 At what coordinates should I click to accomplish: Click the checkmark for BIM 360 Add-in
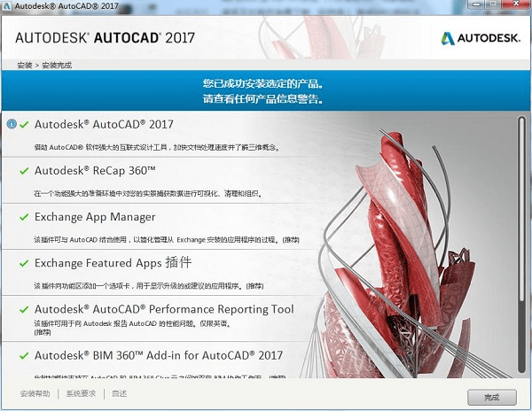24,356
